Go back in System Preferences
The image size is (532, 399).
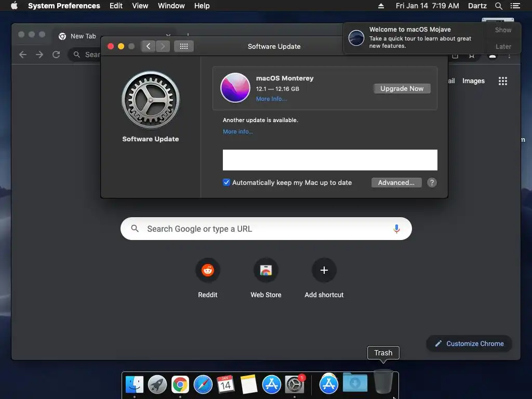click(148, 46)
